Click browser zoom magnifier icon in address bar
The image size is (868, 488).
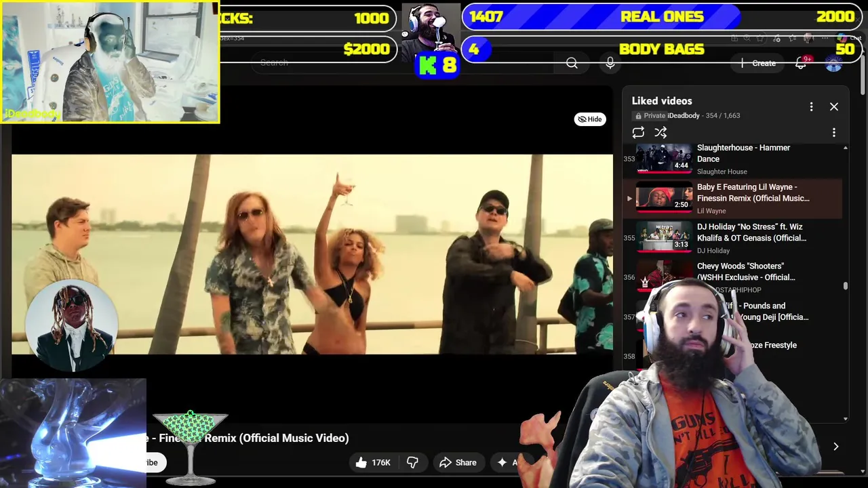pyautogui.click(x=747, y=39)
